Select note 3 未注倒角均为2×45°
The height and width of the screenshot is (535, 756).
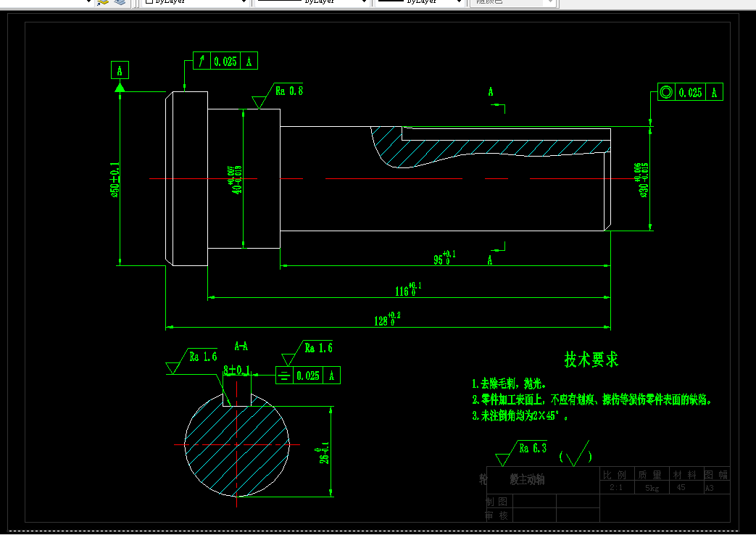point(520,415)
